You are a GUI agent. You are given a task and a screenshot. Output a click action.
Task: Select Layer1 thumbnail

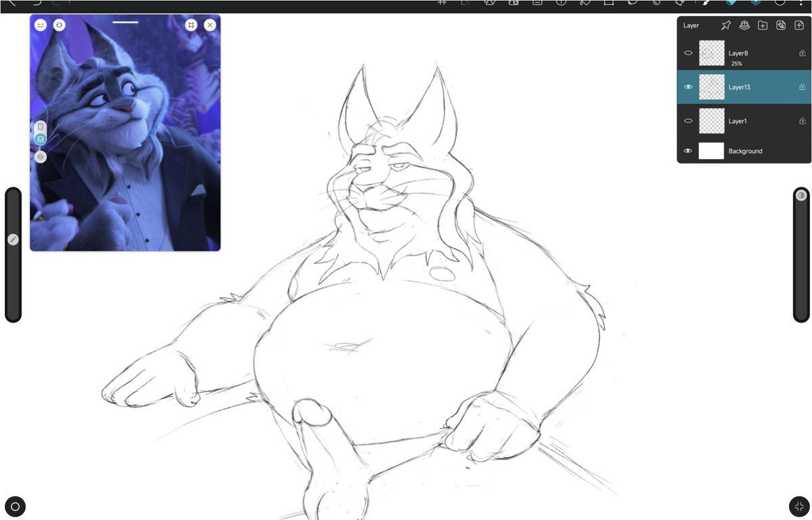(712, 121)
